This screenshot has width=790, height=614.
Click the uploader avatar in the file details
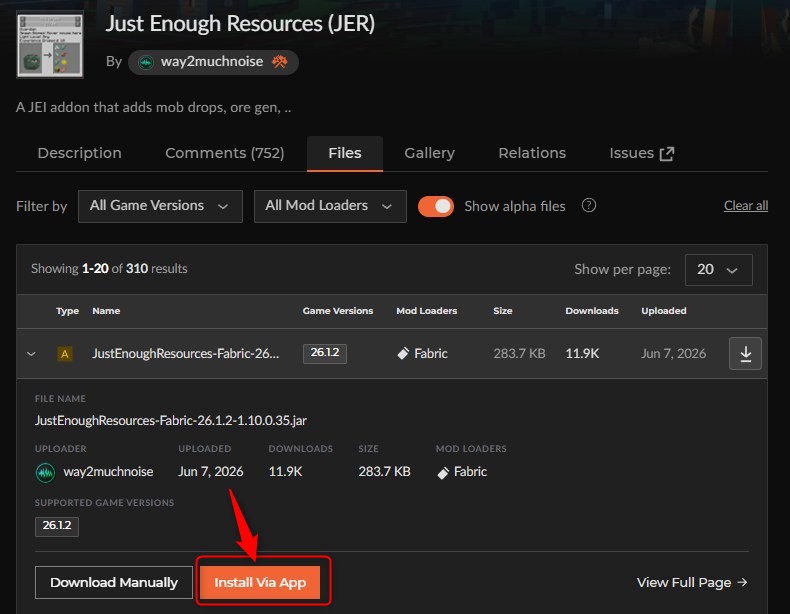click(45, 472)
